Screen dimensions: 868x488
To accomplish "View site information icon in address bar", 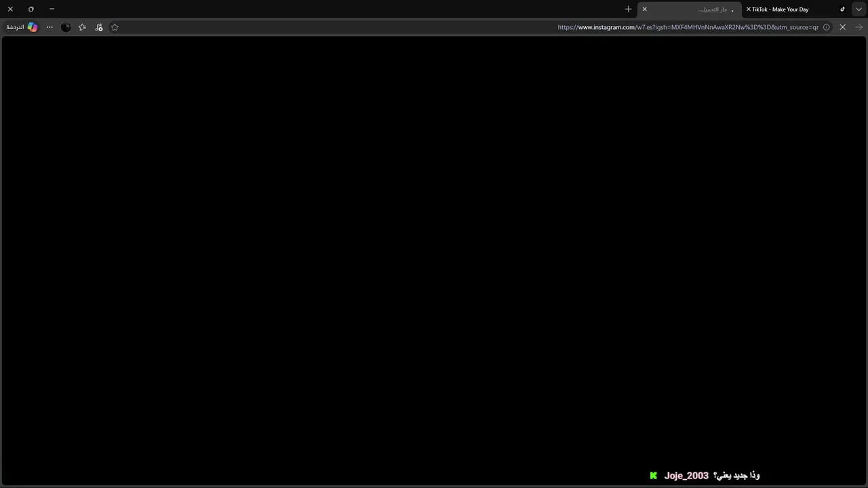I will [826, 27].
